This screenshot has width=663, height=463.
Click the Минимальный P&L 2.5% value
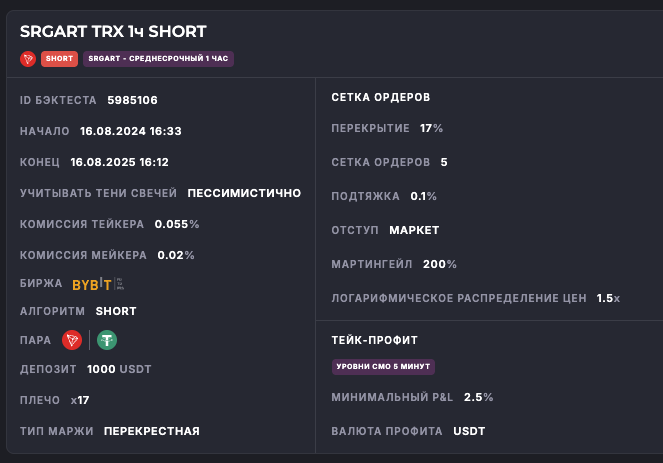[478, 397]
